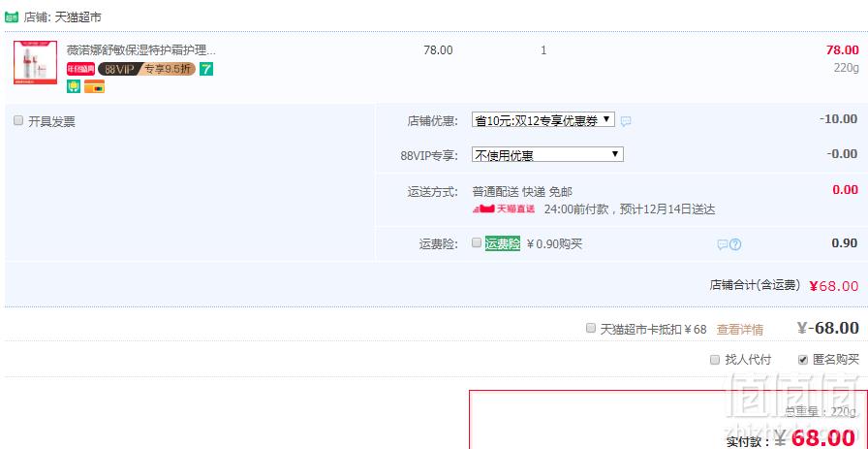The height and width of the screenshot is (449, 868).
Task: Click the green guarantee service icon
Action: (74, 86)
